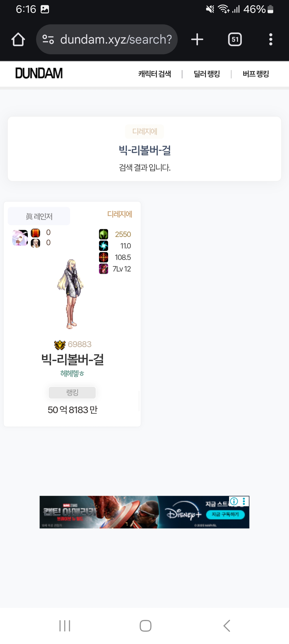Open a new tab with plus icon
This screenshot has width=289, height=644.
(x=197, y=39)
